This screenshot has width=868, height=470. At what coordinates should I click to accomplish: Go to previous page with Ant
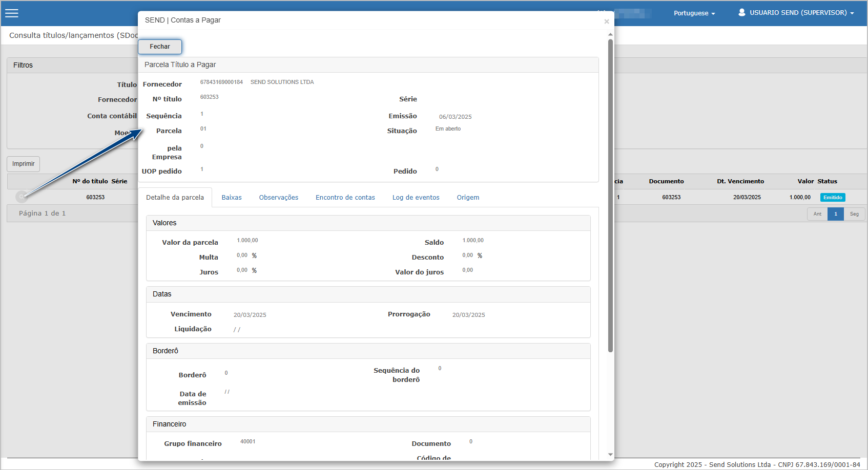click(817, 214)
